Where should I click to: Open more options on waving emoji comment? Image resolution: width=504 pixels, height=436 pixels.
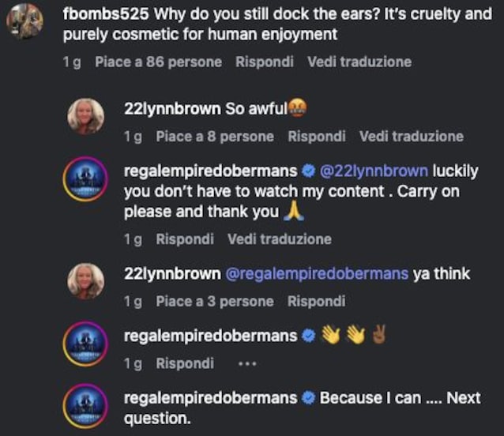point(247,364)
